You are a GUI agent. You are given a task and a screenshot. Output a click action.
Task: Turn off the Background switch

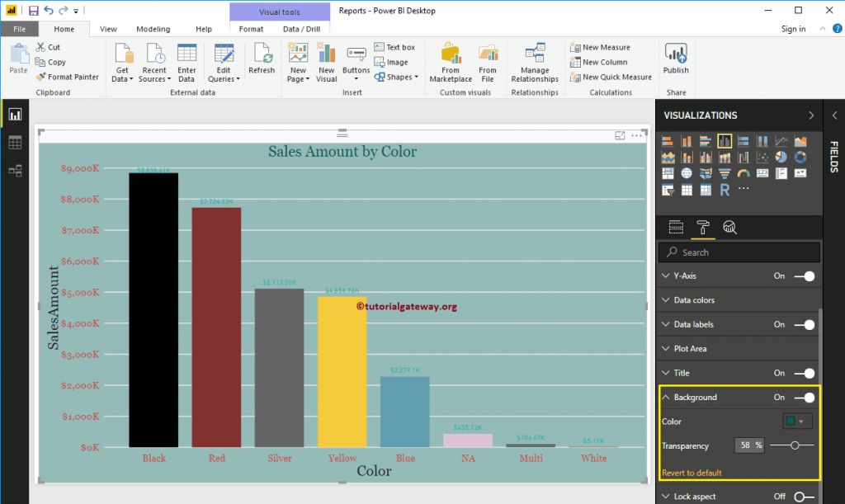[804, 397]
